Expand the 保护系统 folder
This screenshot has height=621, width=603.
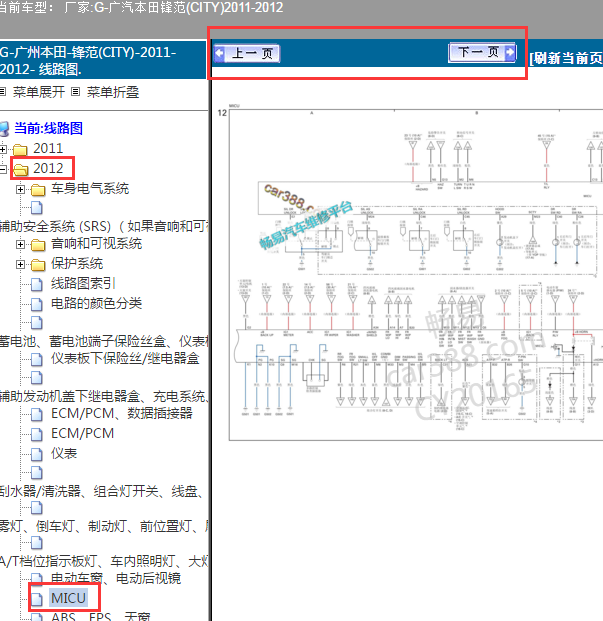tap(20, 265)
